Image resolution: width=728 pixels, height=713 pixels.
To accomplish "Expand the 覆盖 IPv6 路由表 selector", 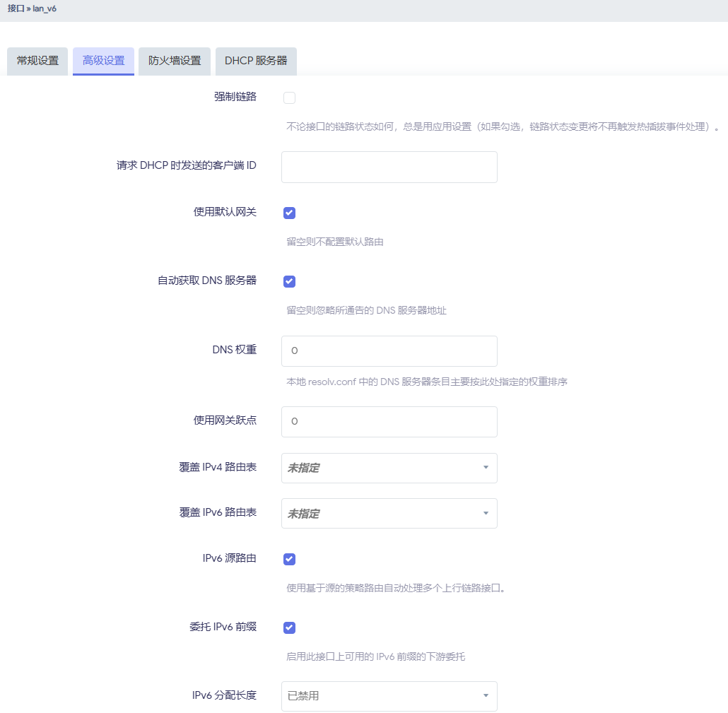I will [389, 513].
